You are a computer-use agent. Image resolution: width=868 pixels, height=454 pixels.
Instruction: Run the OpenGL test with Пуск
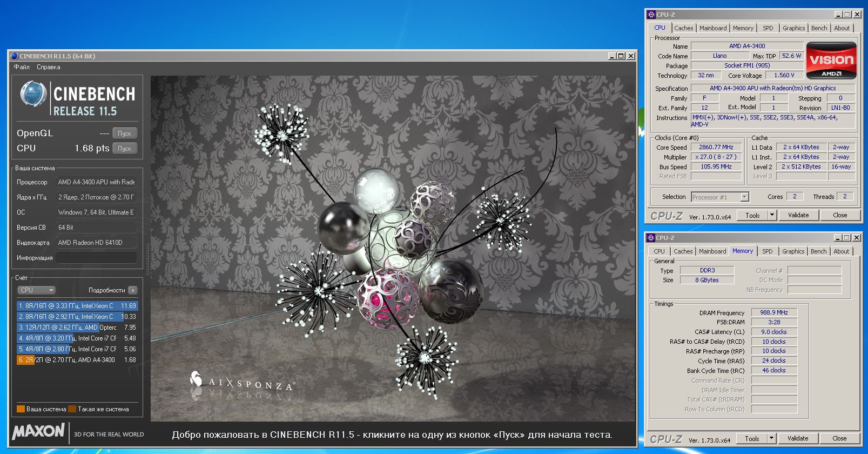click(x=125, y=133)
